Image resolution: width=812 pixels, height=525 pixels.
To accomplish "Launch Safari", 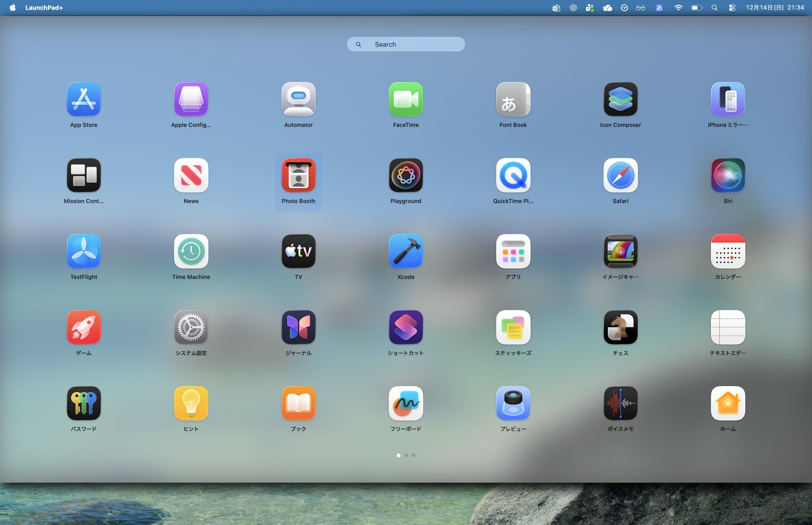I will (620, 175).
